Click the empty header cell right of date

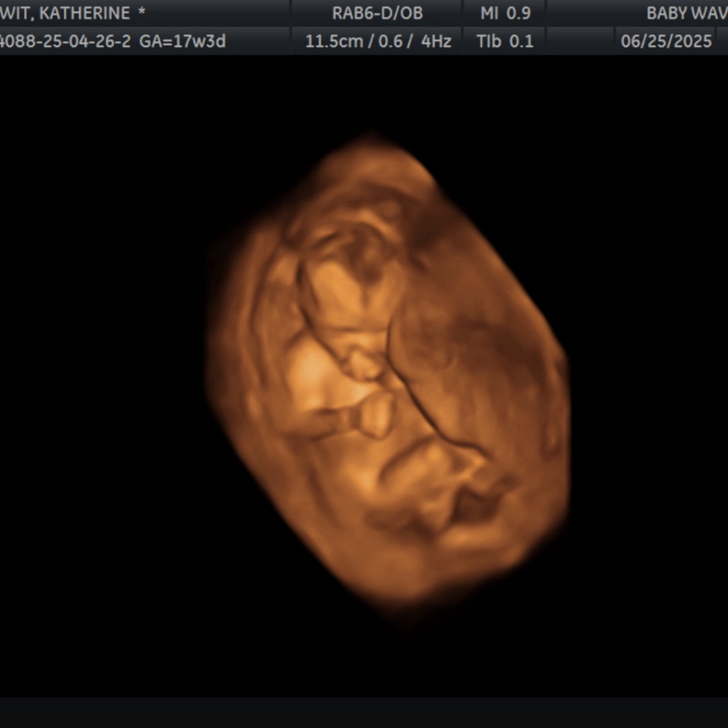tap(723, 41)
